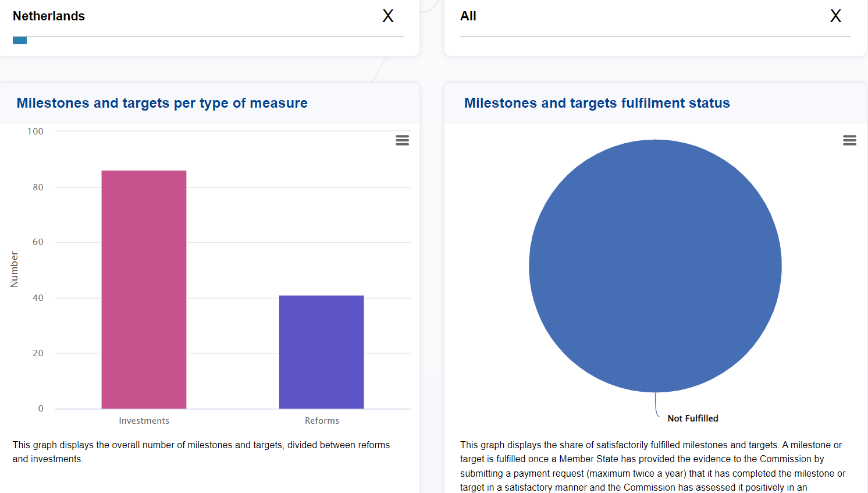
Task: Click the bar chart description text
Action: click(201, 452)
